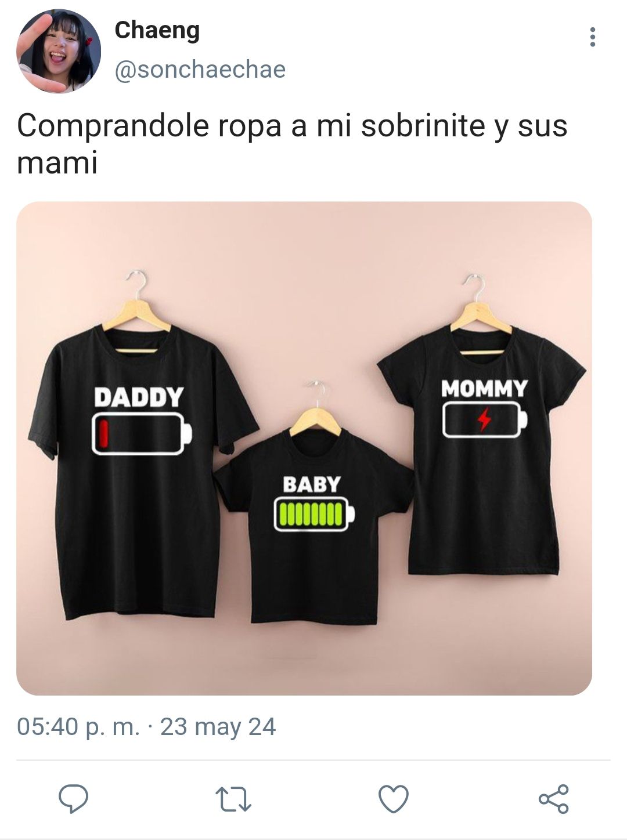Open the three-dot more options menu
The image size is (627, 840).
[592, 37]
